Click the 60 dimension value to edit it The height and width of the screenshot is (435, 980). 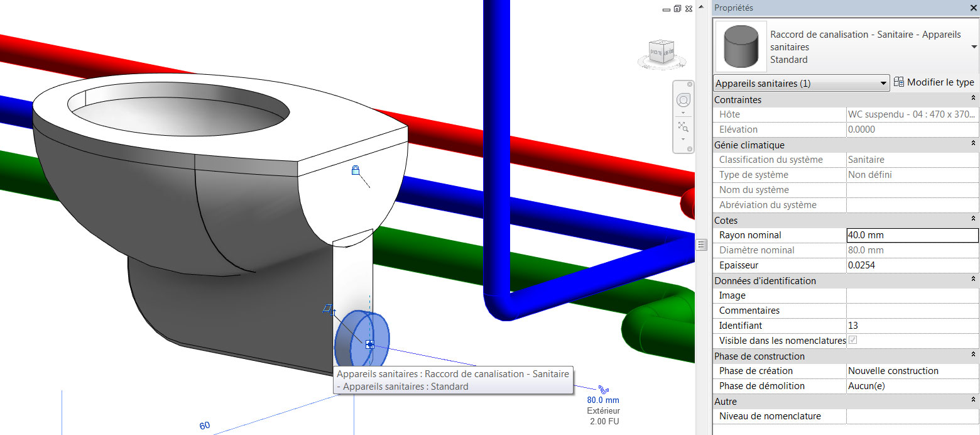point(204,425)
